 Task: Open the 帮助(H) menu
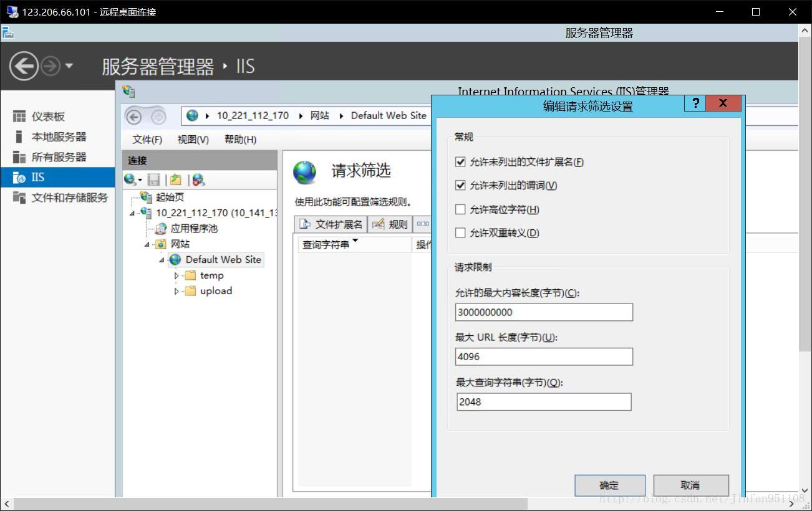pyautogui.click(x=241, y=139)
